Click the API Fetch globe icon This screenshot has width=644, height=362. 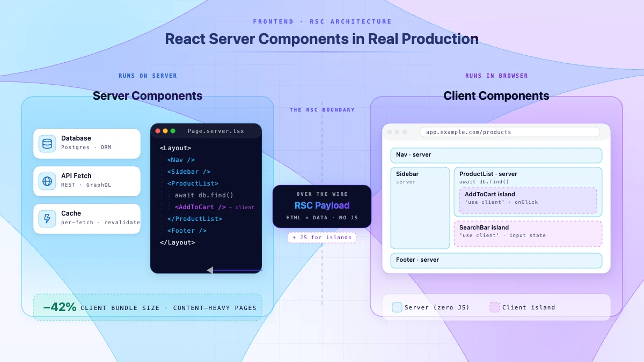coord(47,181)
